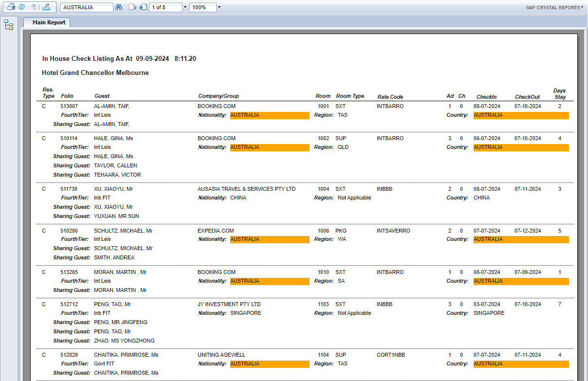588x381 pixels.
Task: Click company JY INVESTMENT PTY LTD
Action: pyautogui.click(x=229, y=304)
